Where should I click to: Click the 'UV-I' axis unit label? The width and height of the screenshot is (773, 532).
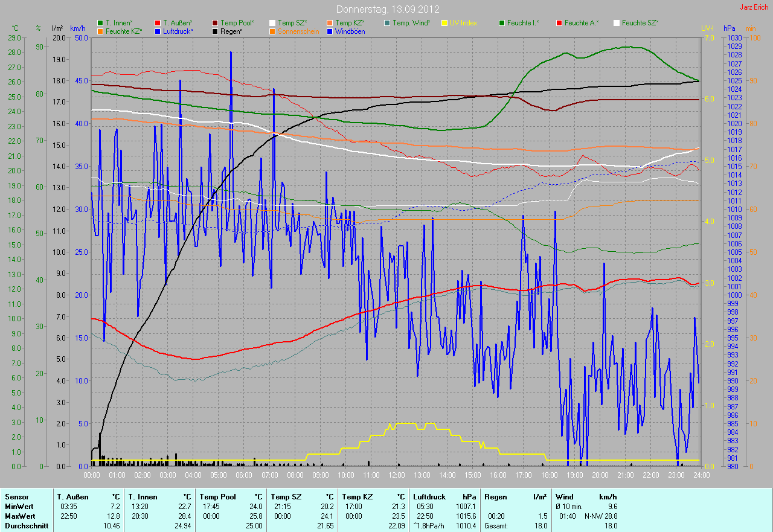707,28
